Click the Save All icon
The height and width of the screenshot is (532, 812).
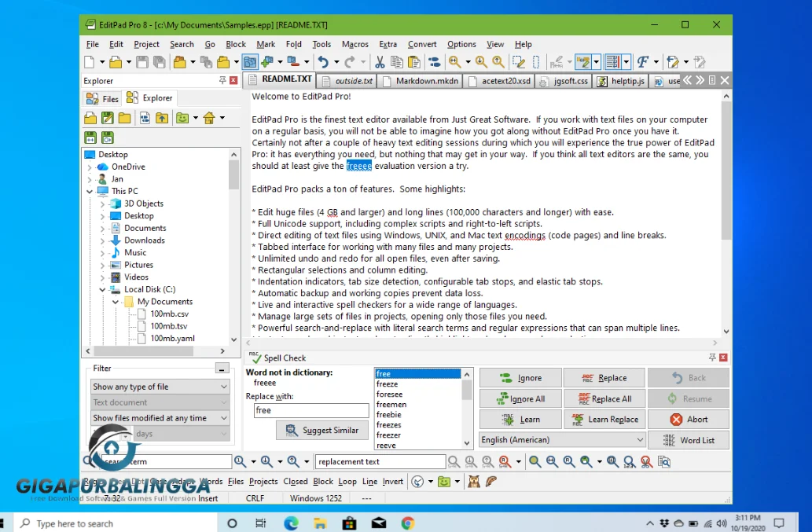point(160,63)
